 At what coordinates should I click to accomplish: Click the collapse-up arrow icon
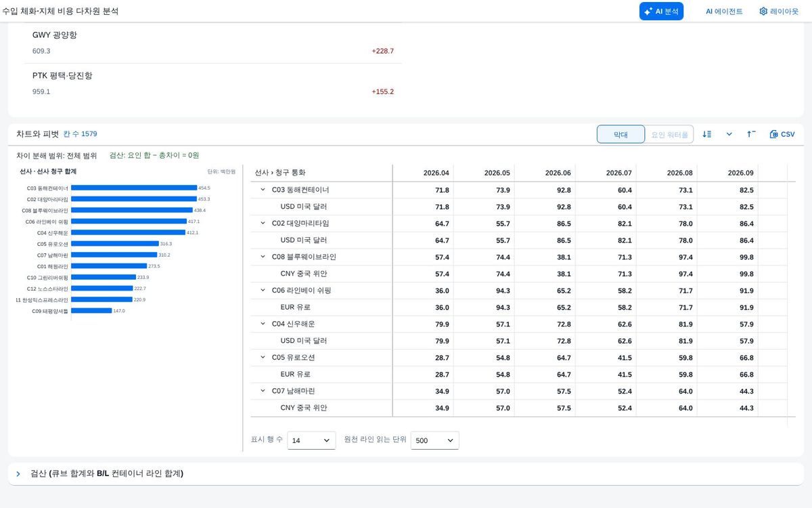[x=751, y=134]
